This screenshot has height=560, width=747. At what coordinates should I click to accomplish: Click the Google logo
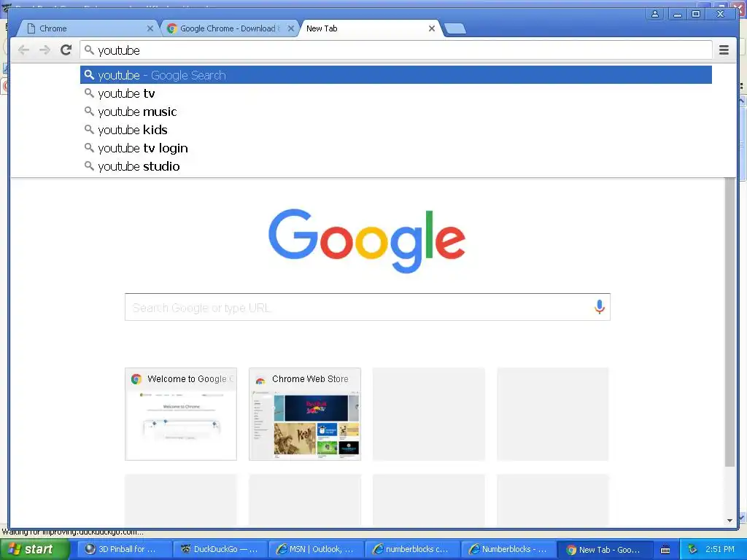point(367,241)
